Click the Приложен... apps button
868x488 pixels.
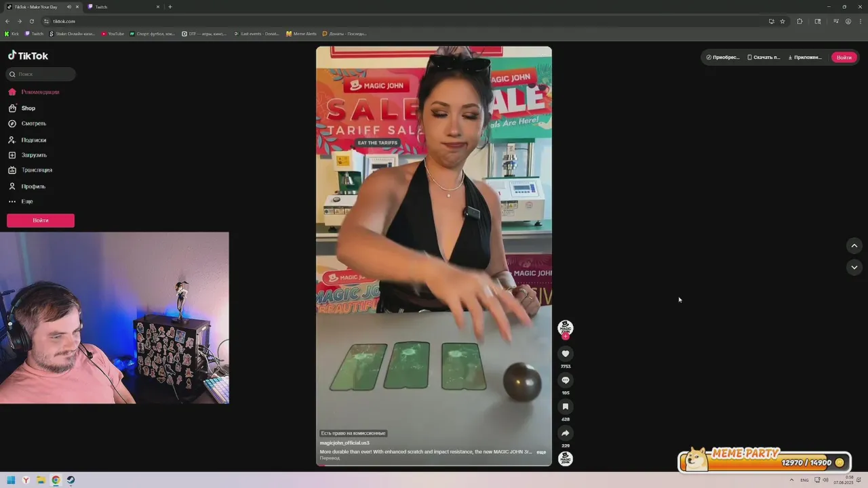click(x=805, y=58)
